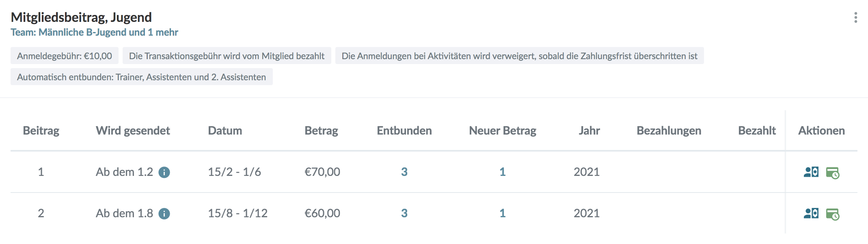Image resolution: width=868 pixels, height=244 pixels.
Task: Click the Datum column header
Action: coord(225,131)
